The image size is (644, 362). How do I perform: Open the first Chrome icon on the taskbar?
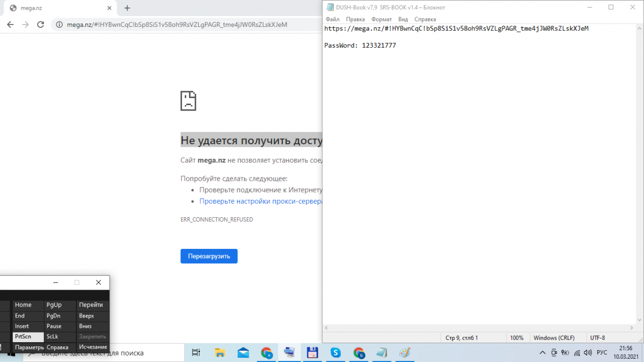(267, 352)
